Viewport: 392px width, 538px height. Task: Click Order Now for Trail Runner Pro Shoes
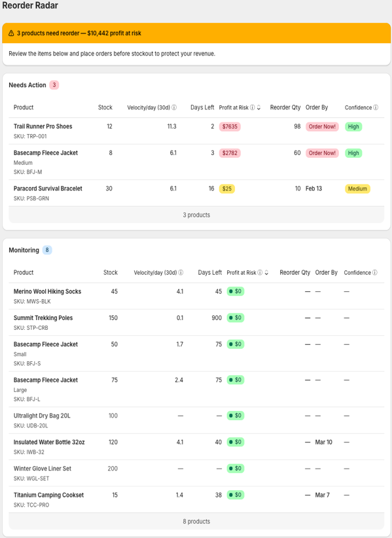tap(322, 126)
